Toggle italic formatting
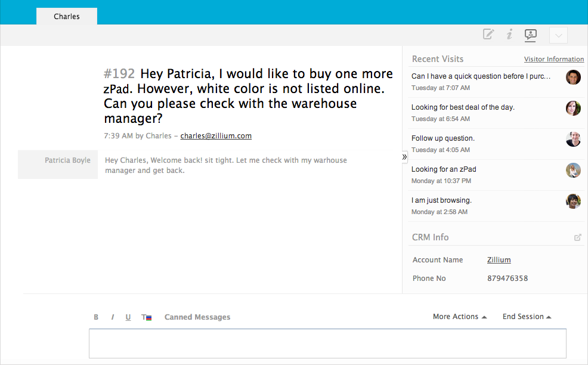This screenshot has height=365, width=588. [113, 317]
